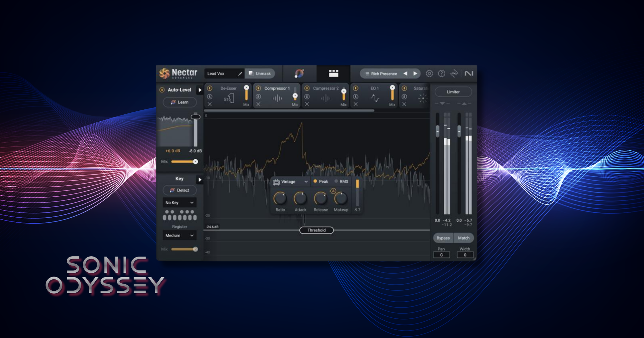Select Peak detection mode

321,182
